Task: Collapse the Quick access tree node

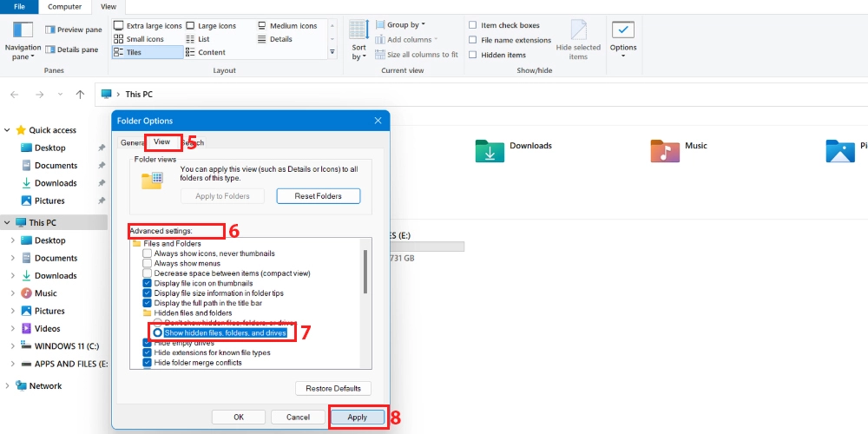Action: coord(7,130)
